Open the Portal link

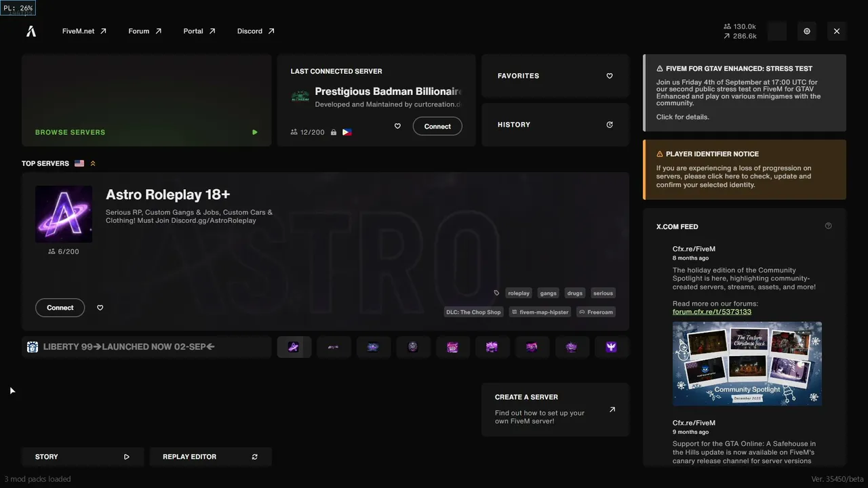(199, 31)
